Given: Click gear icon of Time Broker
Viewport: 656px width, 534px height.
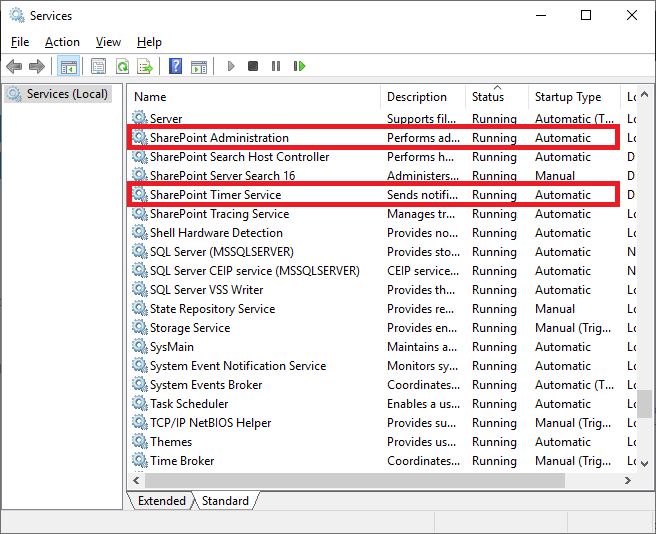Looking at the screenshot, I should pos(140,460).
